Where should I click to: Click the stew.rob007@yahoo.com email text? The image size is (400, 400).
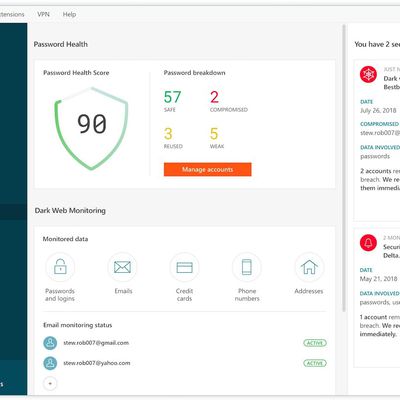tap(97, 363)
